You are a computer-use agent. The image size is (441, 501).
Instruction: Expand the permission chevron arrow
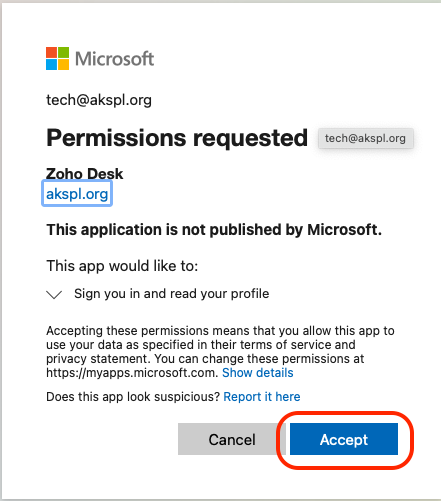54,295
